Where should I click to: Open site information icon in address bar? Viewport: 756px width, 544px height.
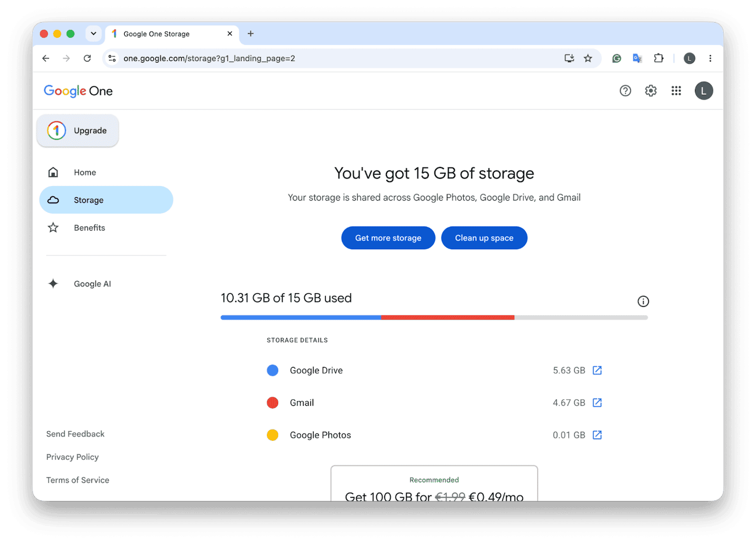coord(112,58)
